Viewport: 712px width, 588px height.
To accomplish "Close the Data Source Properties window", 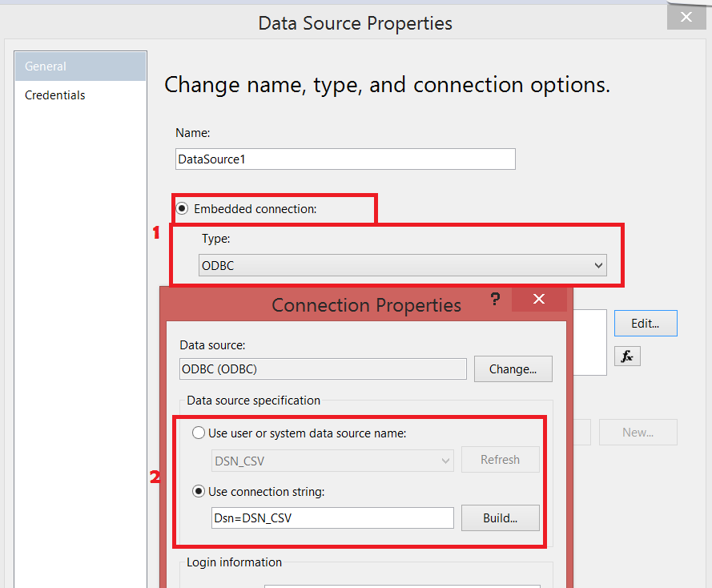I will [x=686, y=18].
